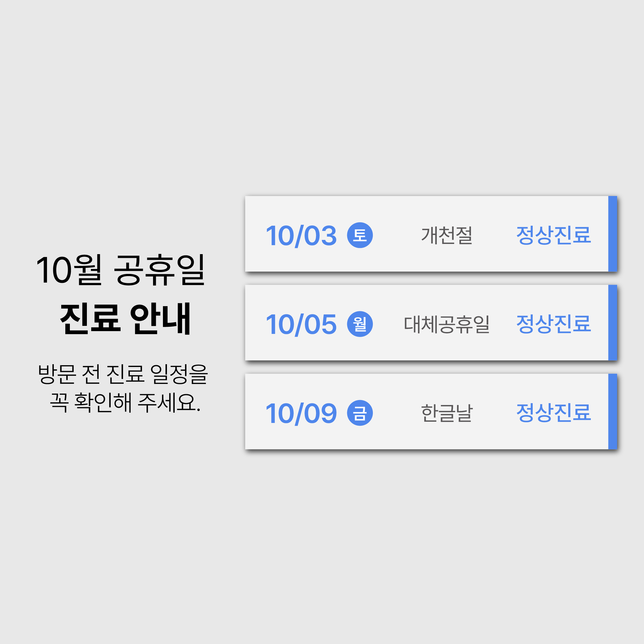Click 정상진료 on the 대체공휴일 row
The image size is (644, 644).
(x=553, y=324)
